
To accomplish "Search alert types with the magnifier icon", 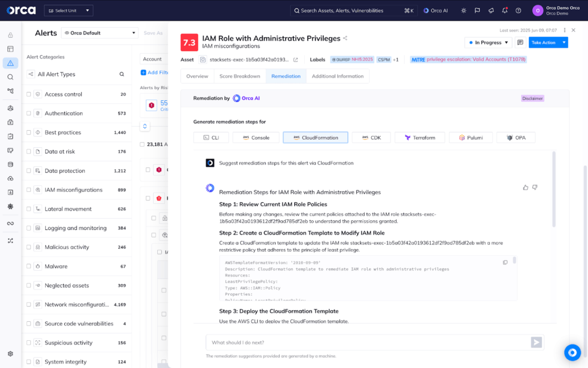I will coord(122,74).
